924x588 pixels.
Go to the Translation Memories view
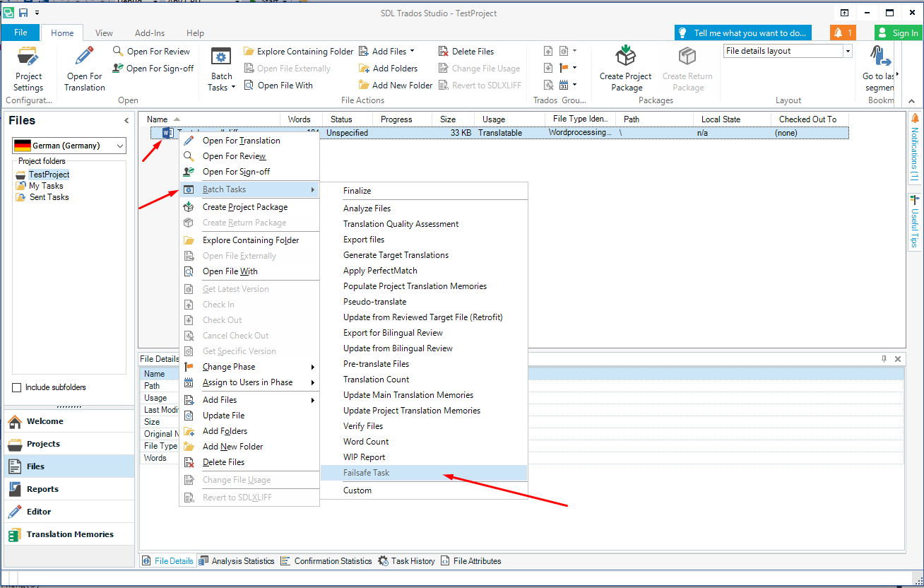pyautogui.click(x=69, y=534)
